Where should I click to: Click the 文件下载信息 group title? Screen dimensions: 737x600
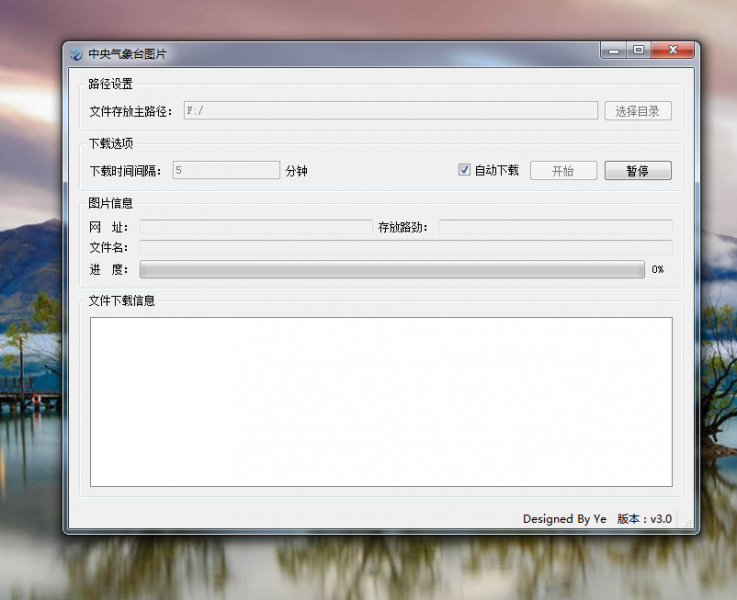[122, 301]
